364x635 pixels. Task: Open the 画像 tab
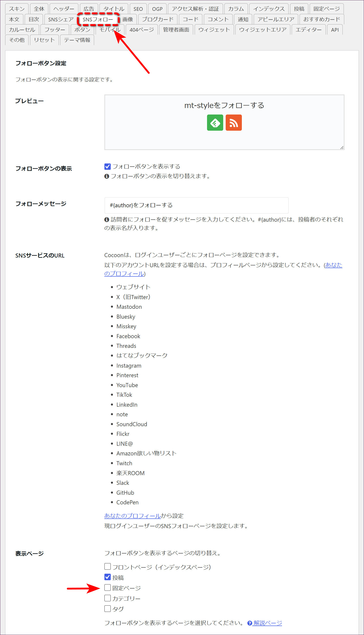(x=128, y=19)
